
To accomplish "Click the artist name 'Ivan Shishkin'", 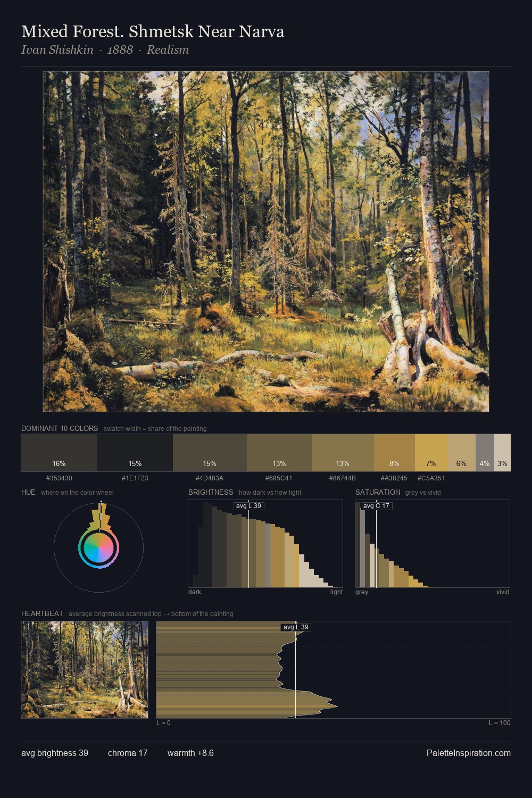I will 57,50.
